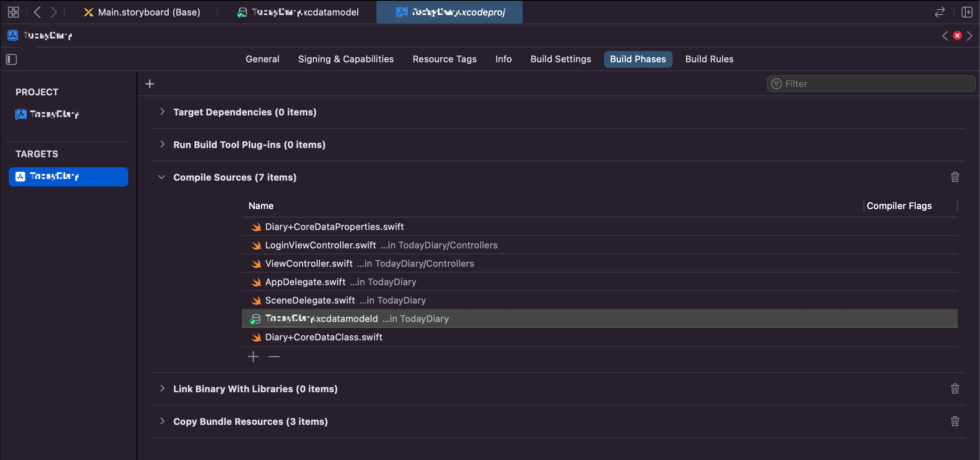Click the red error issue indicator
Screen dimensions: 980x460
coord(957,36)
